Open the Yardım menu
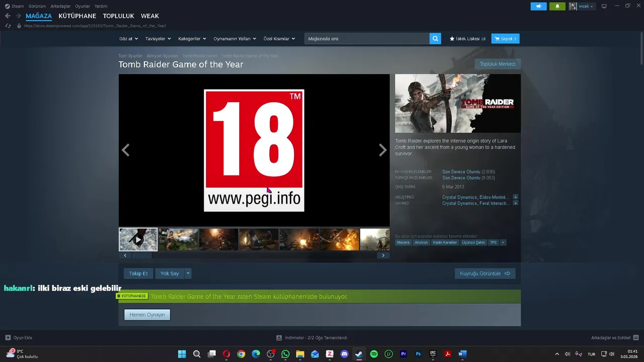This screenshot has width=644, height=362. pos(101,6)
